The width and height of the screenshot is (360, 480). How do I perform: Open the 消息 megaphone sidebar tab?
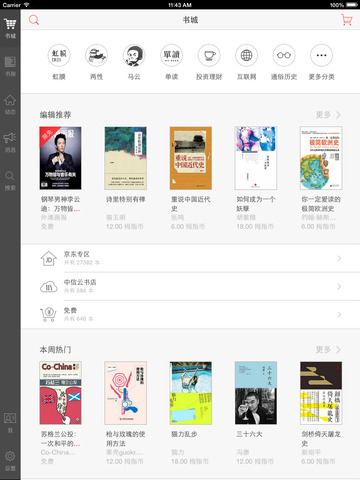(10, 142)
